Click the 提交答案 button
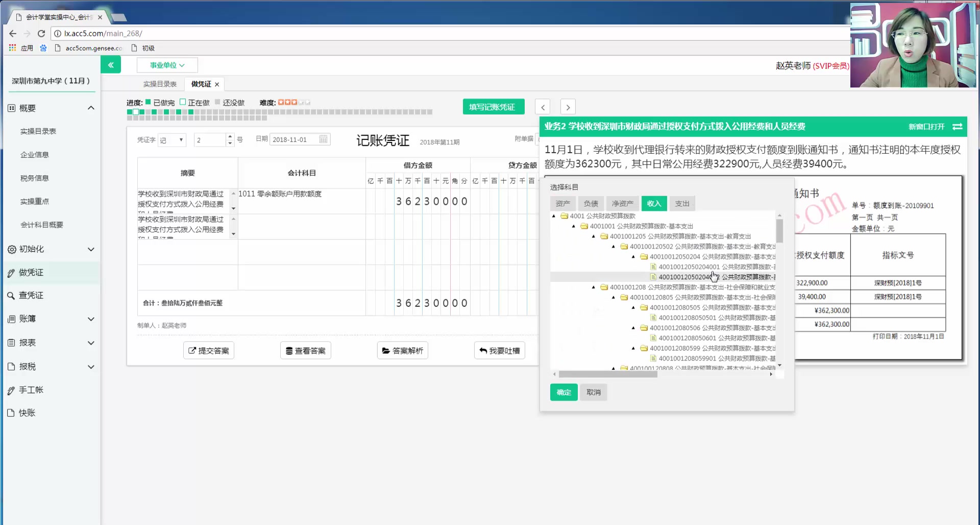Viewport: 980px width, 525px height. (x=209, y=350)
